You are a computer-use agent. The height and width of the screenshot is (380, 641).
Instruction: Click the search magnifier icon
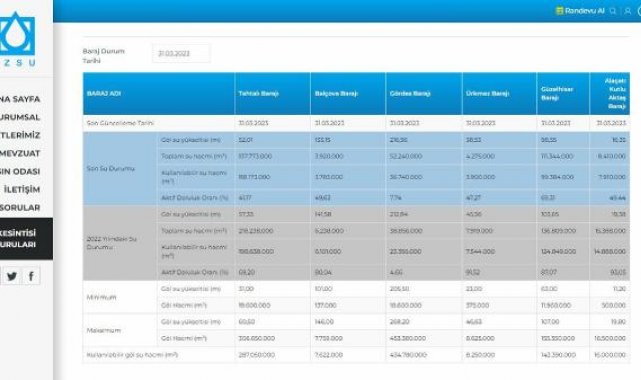tap(612, 11)
